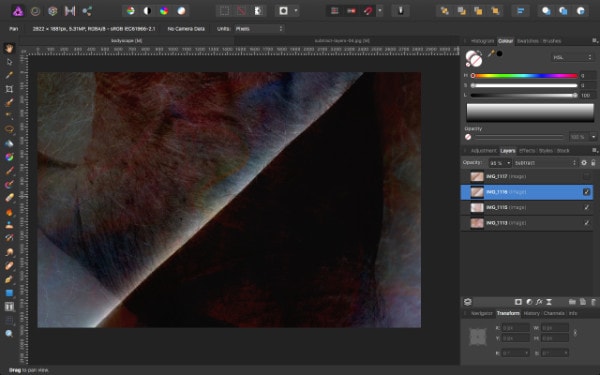The height and width of the screenshot is (375, 600).
Task: Apply Auto Contrast from the toolbar
Action: [x=147, y=11]
